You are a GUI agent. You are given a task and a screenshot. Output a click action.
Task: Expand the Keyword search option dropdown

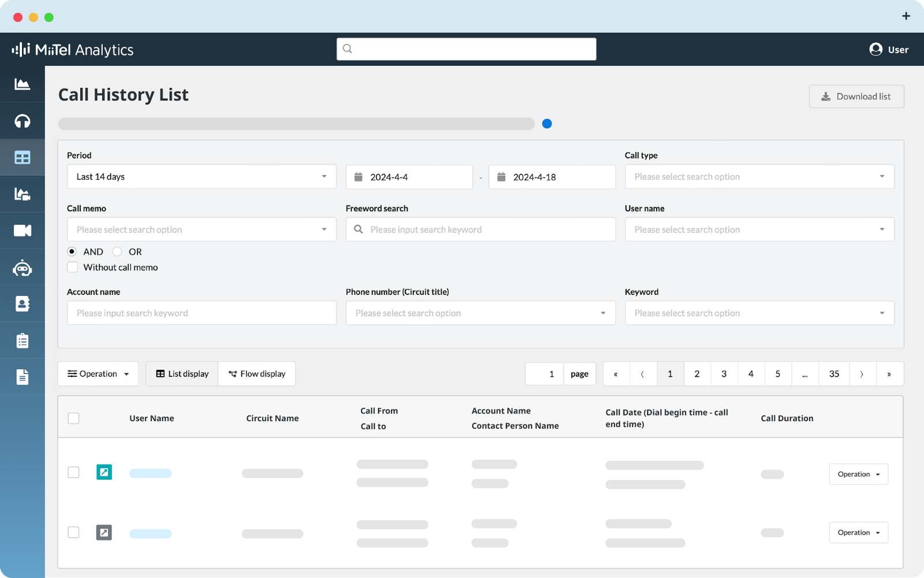coord(759,313)
